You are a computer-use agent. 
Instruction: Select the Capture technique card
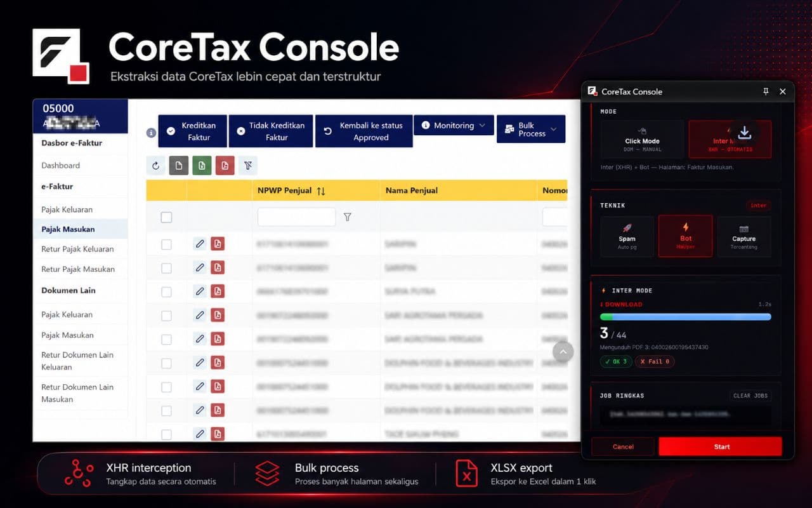744,236
